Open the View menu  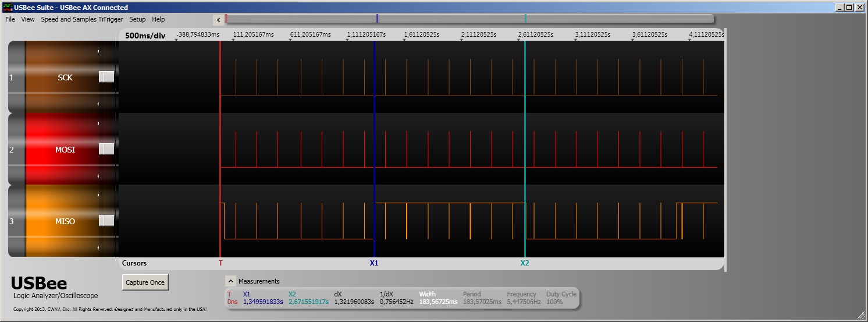coord(28,19)
